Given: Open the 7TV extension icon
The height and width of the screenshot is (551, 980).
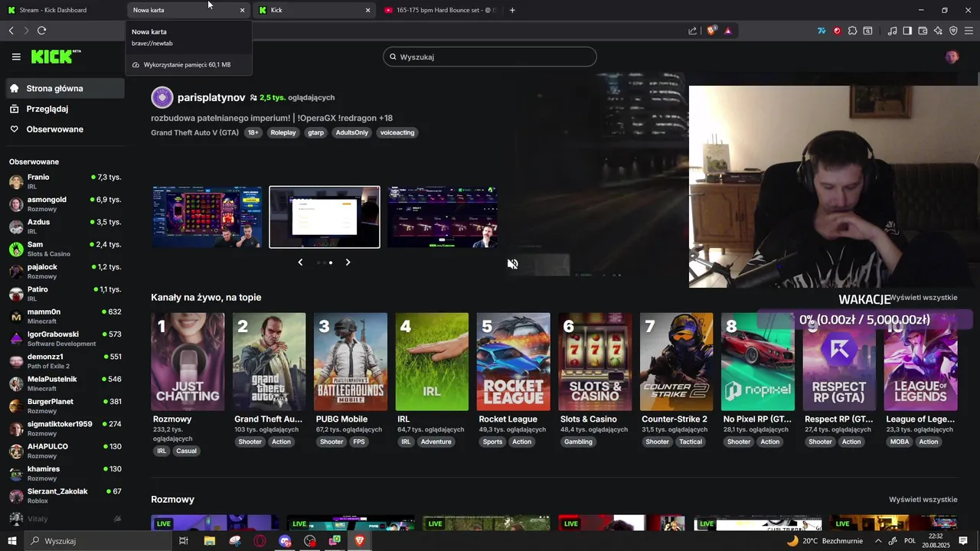Looking at the screenshot, I should (822, 31).
